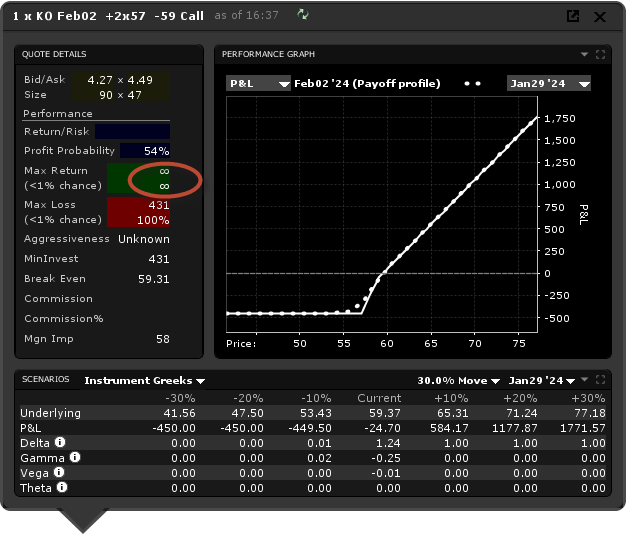Maximize the Scenarios panel

(x=600, y=380)
